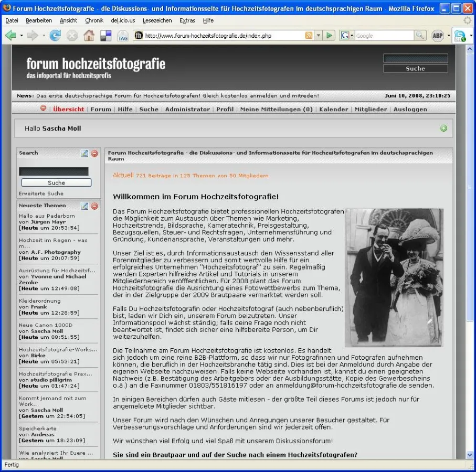Click the Firefox home icon
Image resolution: width=476 pixels, height=472 pixels.
coord(89,35)
